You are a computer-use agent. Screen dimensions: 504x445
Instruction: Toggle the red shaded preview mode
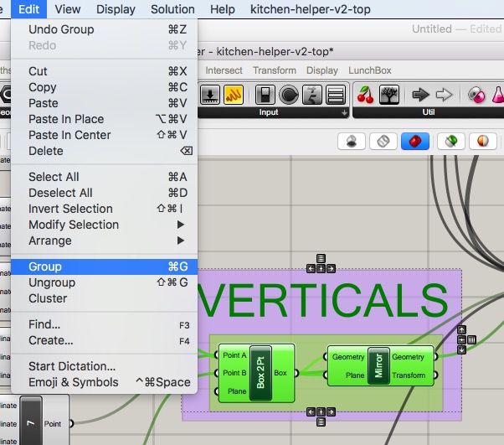[x=415, y=142]
